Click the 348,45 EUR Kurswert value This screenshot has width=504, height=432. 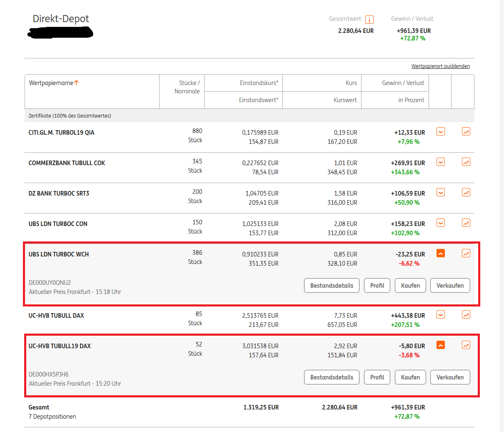click(x=342, y=172)
